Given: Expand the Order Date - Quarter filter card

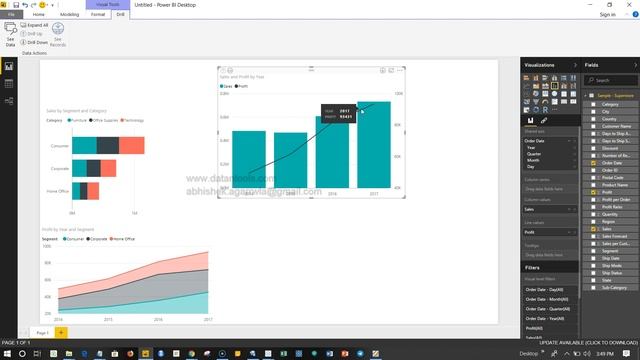Looking at the screenshot, I should pos(550,309).
